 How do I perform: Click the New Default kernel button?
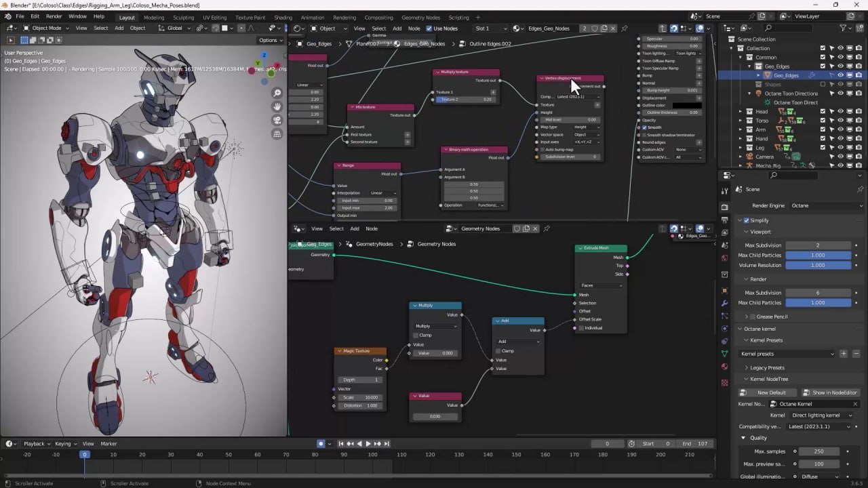(x=767, y=392)
